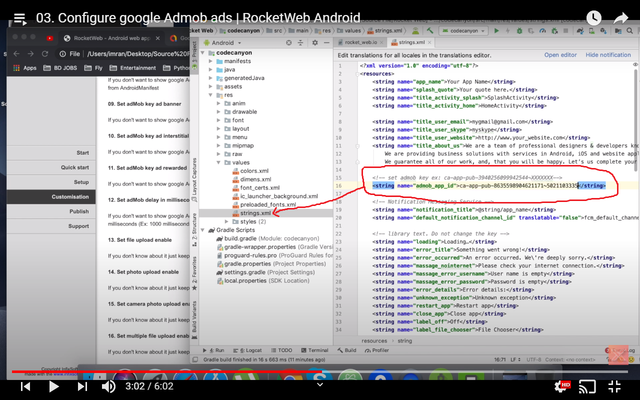Expand the manifests folder
Screen dimensions: 640x400
pos(211,61)
